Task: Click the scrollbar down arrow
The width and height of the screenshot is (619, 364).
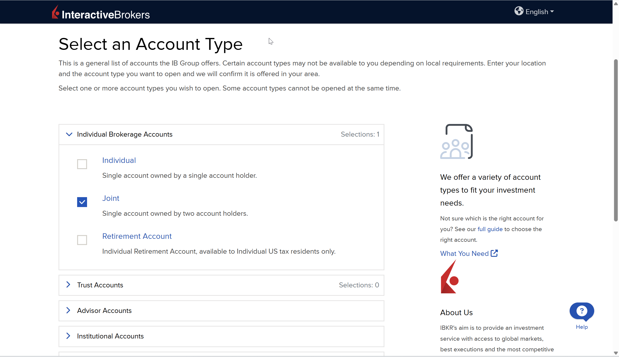Action: tap(616, 353)
